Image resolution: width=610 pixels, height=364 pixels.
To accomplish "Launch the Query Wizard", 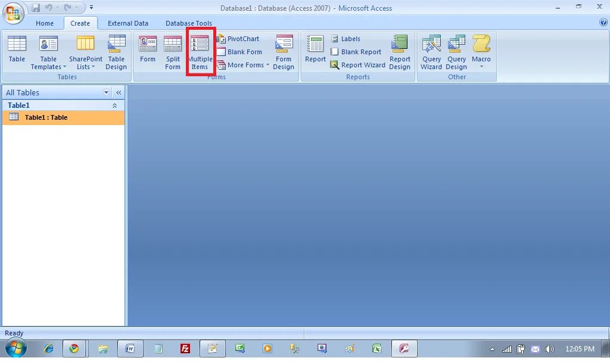I will [x=431, y=52].
